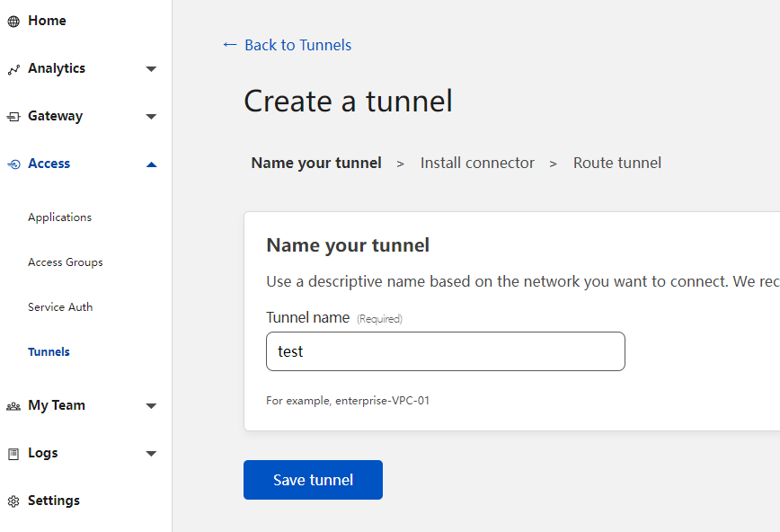The width and height of the screenshot is (780, 532).
Task: Open Settings via the gear icon
Action: click(13, 501)
